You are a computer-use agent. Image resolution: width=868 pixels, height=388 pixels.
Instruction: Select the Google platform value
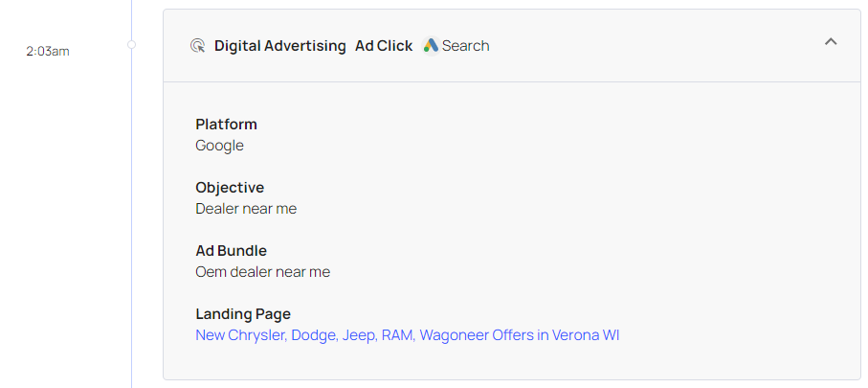[x=219, y=146]
